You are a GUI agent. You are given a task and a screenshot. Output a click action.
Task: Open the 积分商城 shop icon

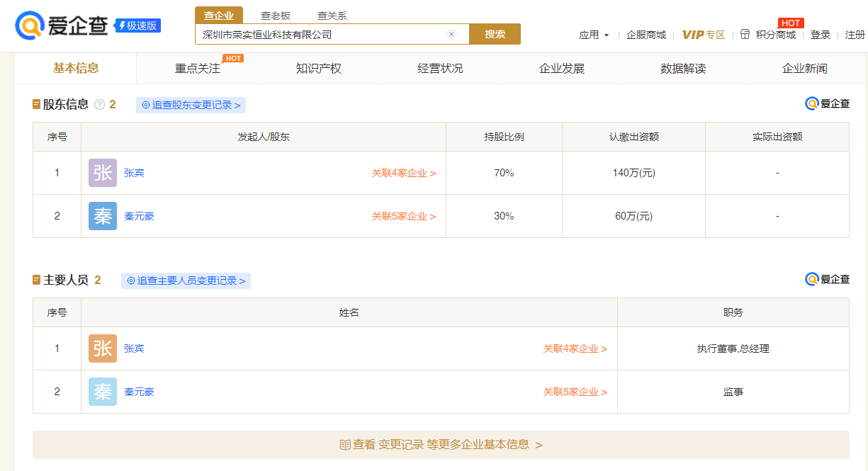pyautogui.click(x=745, y=34)
